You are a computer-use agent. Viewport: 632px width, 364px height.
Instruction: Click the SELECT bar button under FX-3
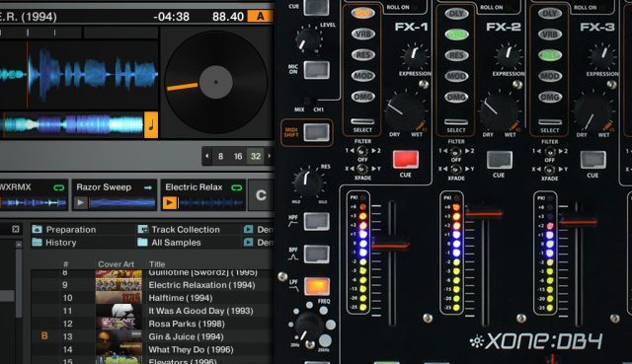pyautogui.click(x=550, y=122)
